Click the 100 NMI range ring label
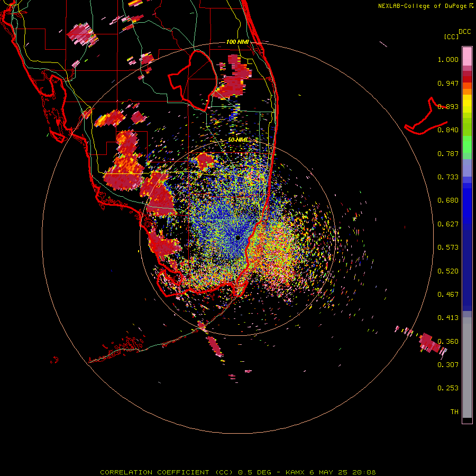This screenshot has height=476, width=476. pos(237,42)
